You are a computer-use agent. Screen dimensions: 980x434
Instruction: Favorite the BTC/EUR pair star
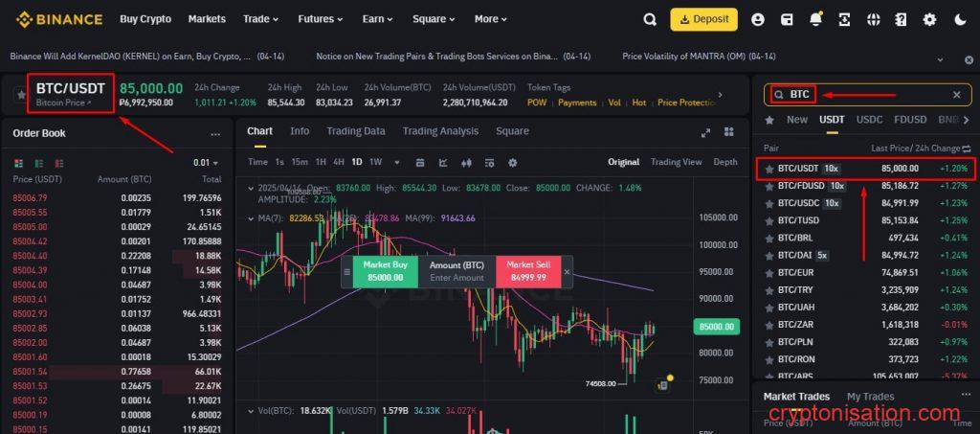[x=768, y=272]
